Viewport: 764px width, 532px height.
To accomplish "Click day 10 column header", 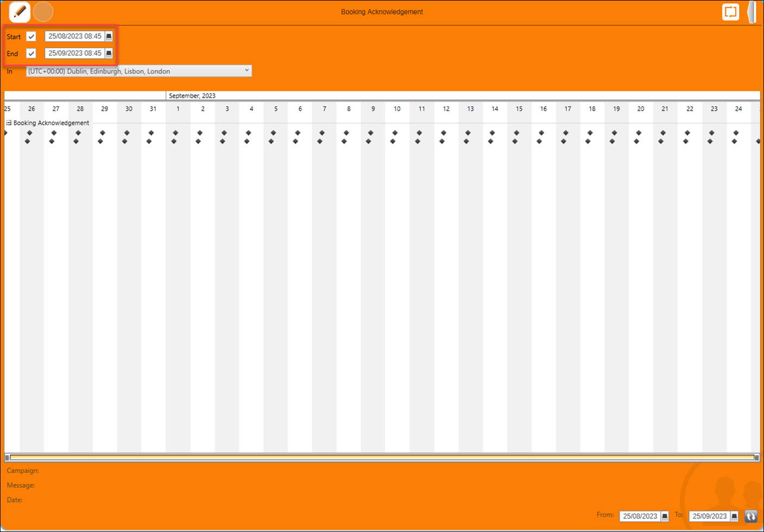I will [397, 109].
